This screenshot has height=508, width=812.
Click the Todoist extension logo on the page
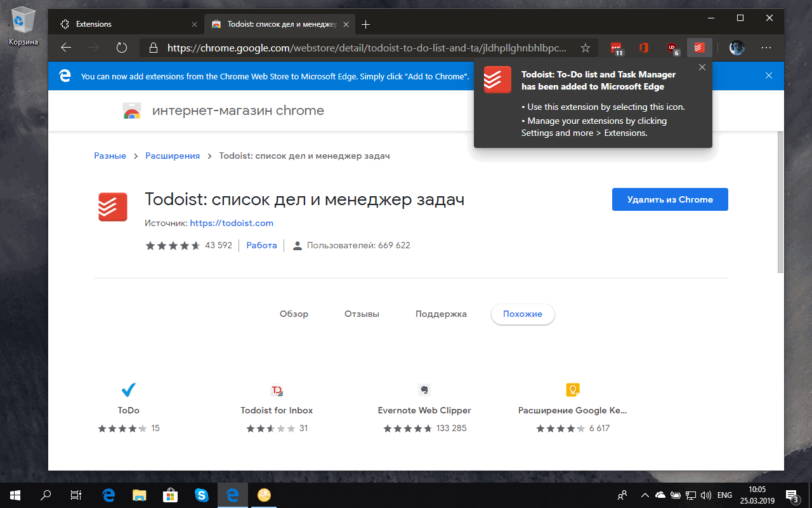113,207
